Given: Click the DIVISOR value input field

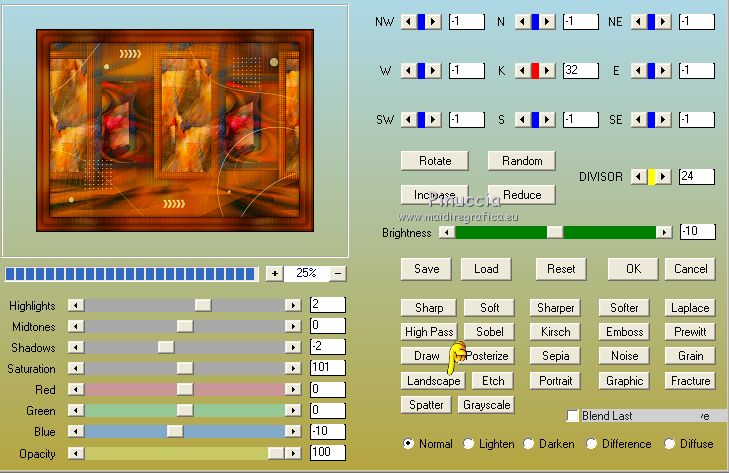Looking at the screenshot, I should 696,176.
